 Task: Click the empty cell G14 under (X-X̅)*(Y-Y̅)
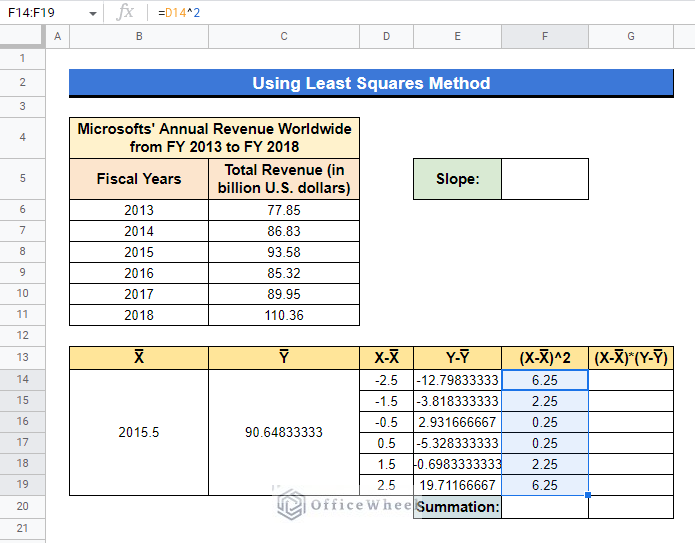631,380
